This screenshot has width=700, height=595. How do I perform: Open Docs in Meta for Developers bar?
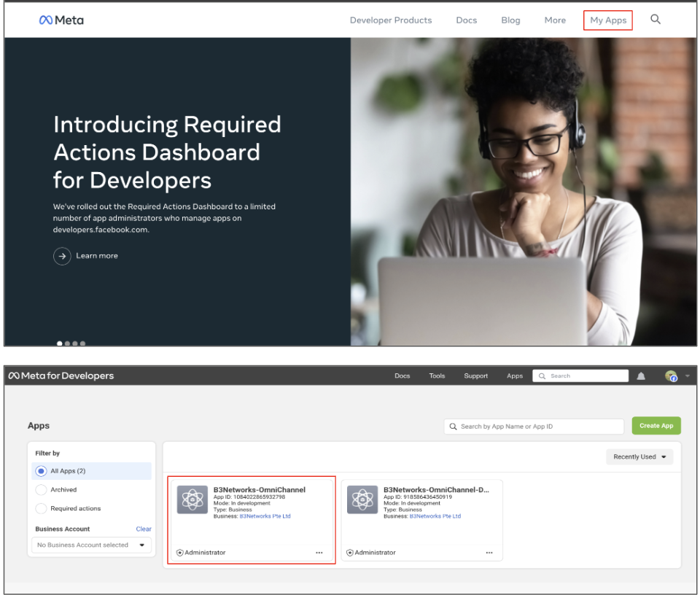(x=402, y=376)
